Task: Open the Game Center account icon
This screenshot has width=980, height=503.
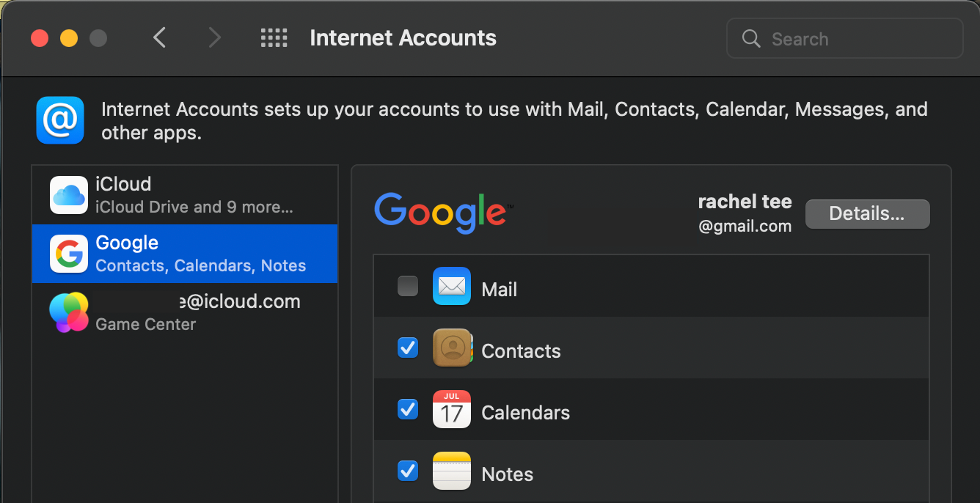Action: click(69, 312)
